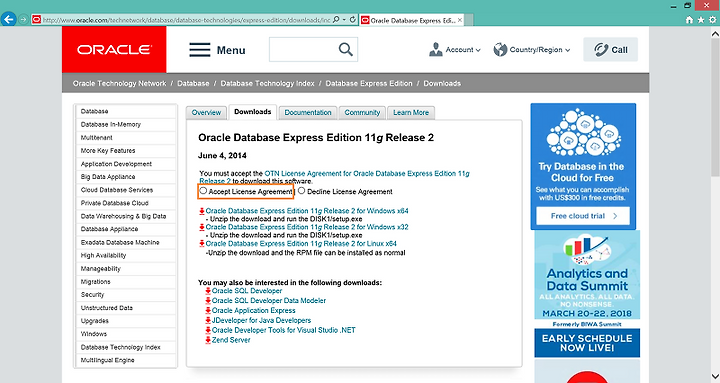Click download icon beside Zend Server
The image size is (720, 383).
(x=208, y=340)
